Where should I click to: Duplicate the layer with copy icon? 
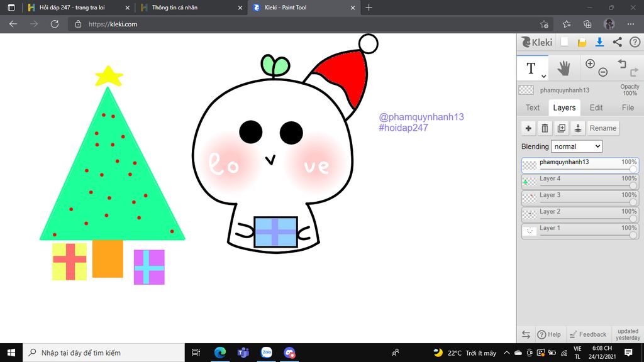pos(561,128)
